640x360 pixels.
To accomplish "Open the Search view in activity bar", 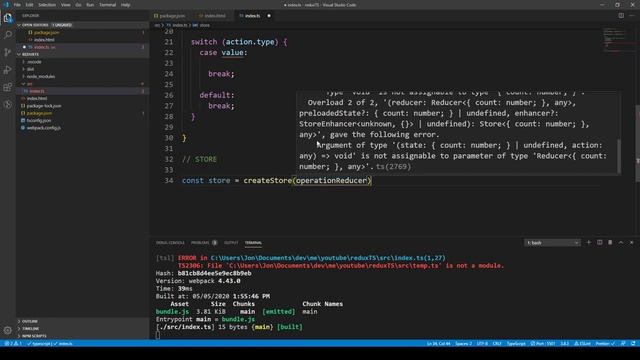I will [8, 35].
